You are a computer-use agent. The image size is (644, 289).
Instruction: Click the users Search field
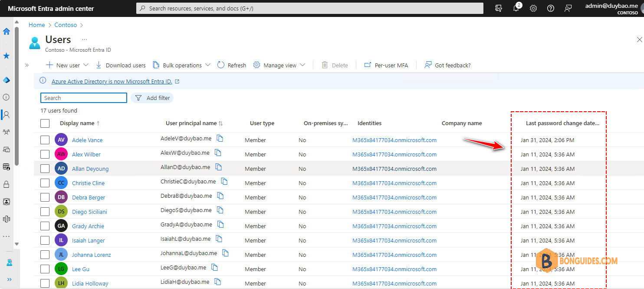(84, 98)
